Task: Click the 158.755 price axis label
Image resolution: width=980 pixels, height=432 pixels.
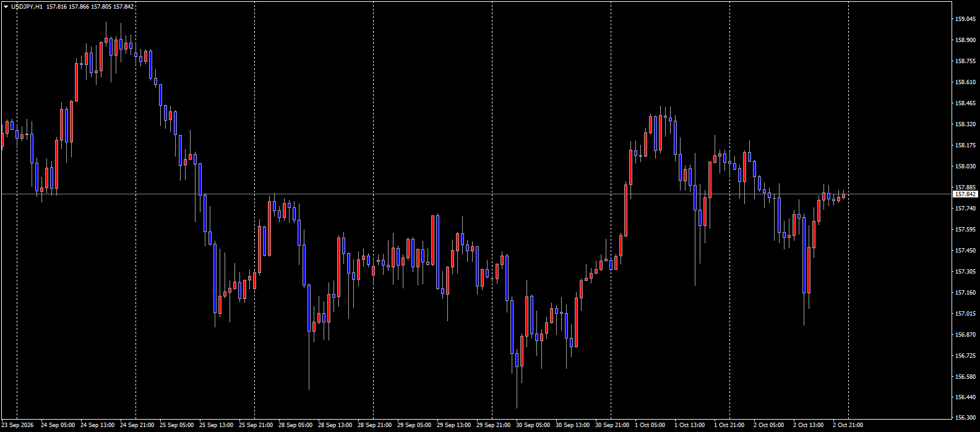Action: tap(966, 61)
